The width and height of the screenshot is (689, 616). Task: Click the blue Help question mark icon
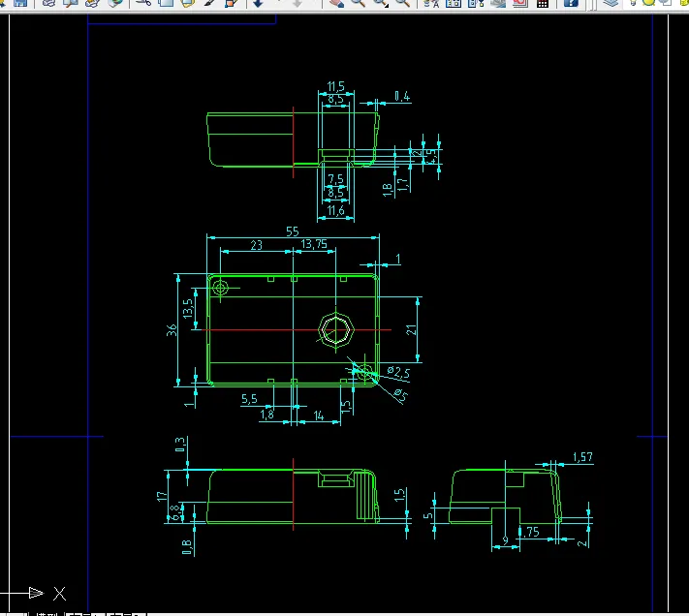click(x=571, y=3)
